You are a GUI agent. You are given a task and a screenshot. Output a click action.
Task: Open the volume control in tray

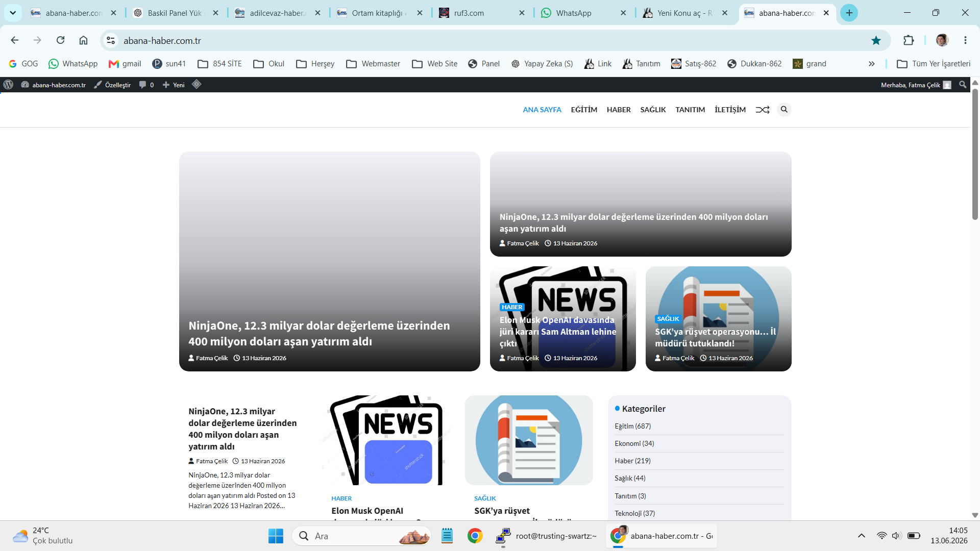click(896, 536)
